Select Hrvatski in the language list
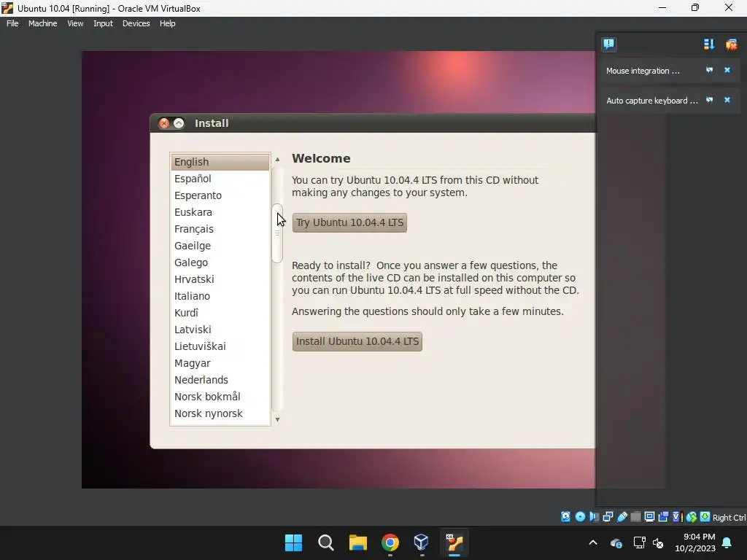The height and width of the screenshot is (560, 747). coord(220,279)
